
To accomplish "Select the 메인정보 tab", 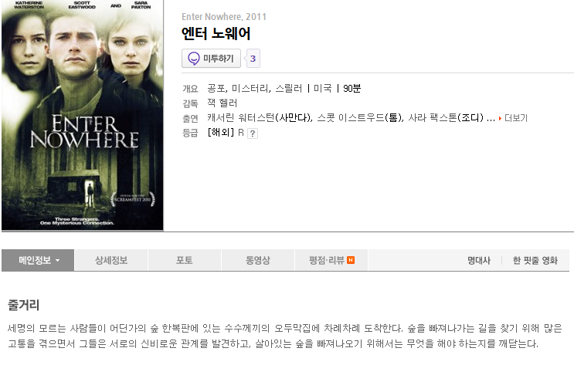I will point(38,260).
